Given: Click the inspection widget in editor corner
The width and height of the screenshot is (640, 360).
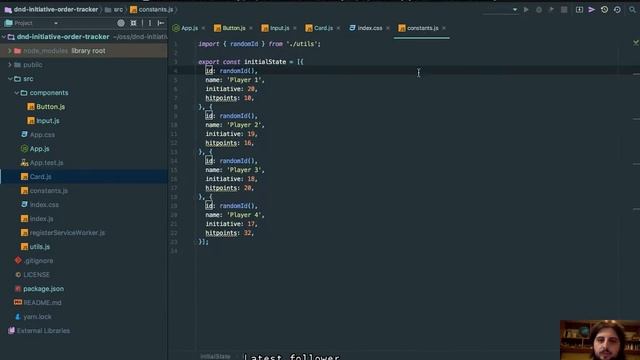Looking at the screenshot, I should [636, 43].
